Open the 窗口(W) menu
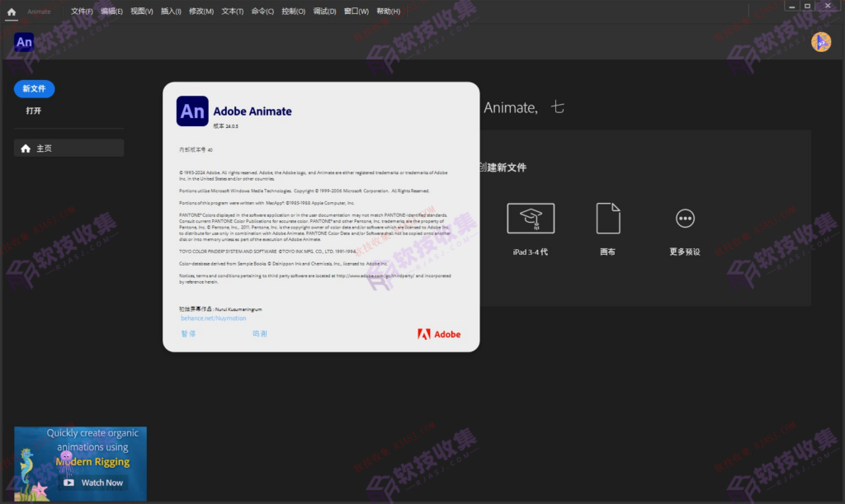 pyautogui.click(x=356, y=11)
